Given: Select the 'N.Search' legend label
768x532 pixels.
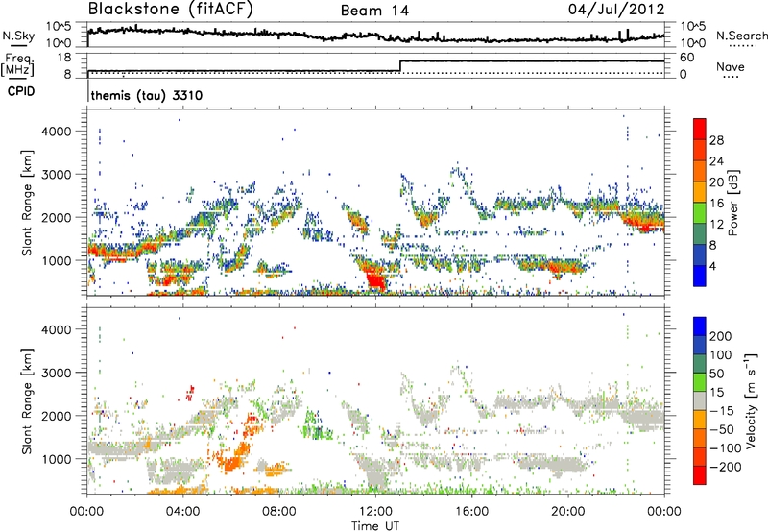Looking at the screenshot, I should 741,36.
